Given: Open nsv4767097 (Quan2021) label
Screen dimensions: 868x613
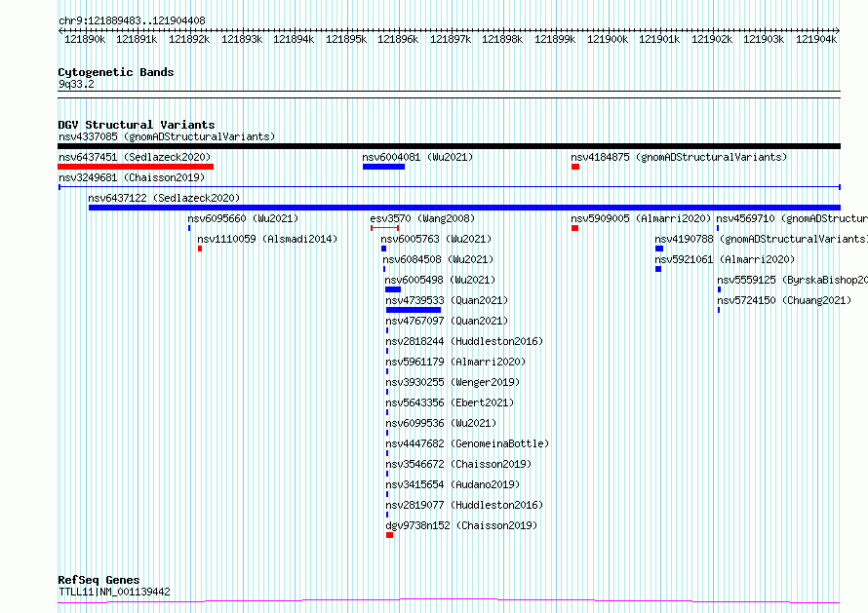Looking at the screenshot, I should click(447, 321).
